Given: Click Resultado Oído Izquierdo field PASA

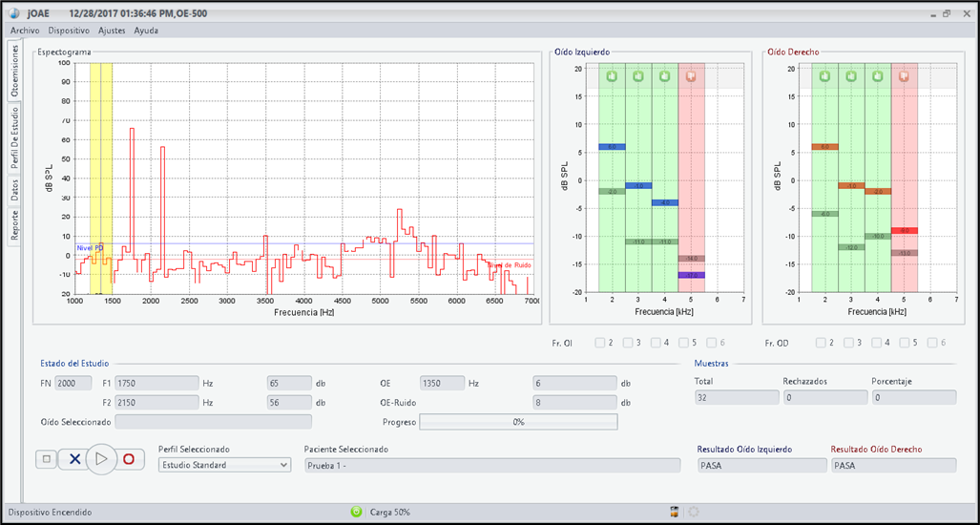Looking at the screenshot, I should pos(761,465).
